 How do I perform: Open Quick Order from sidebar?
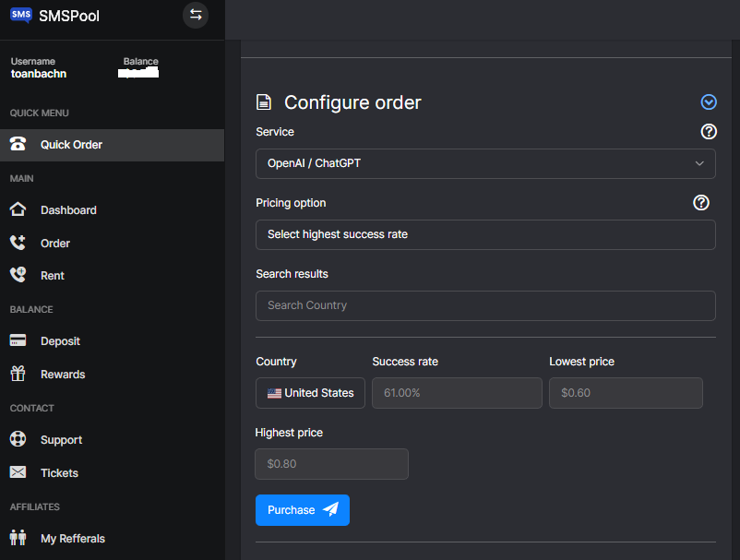point(71,145)
